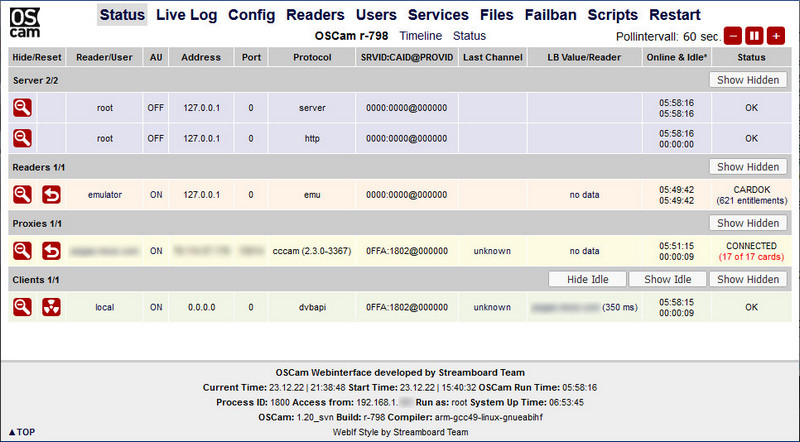This screenshot has width=800, height=442.
Task: Click the LB Value/Reader column header
Action: point(584,57)
